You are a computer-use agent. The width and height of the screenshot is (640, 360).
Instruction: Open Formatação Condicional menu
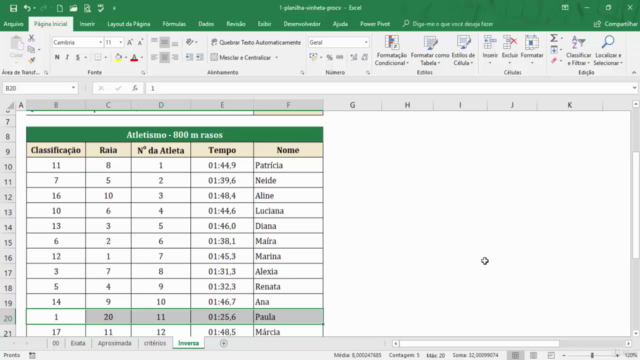point(391,51)
